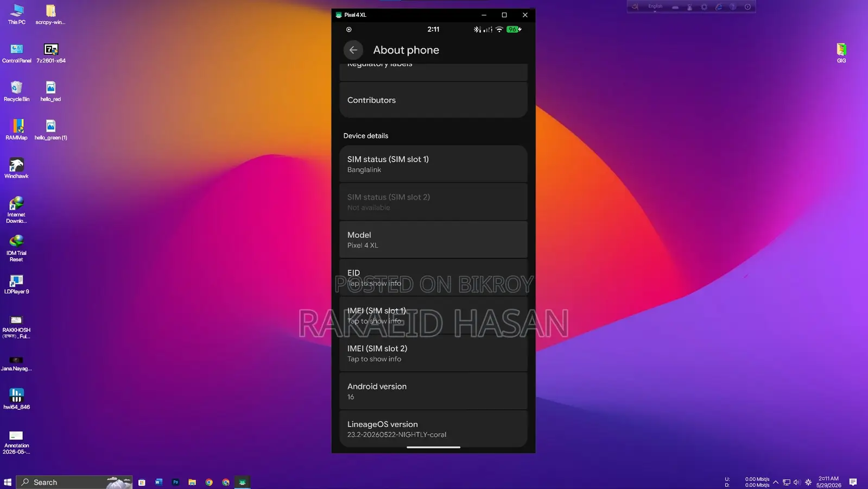
Task: Tap the back arrow in About phone
Action: tap(353, 50)
